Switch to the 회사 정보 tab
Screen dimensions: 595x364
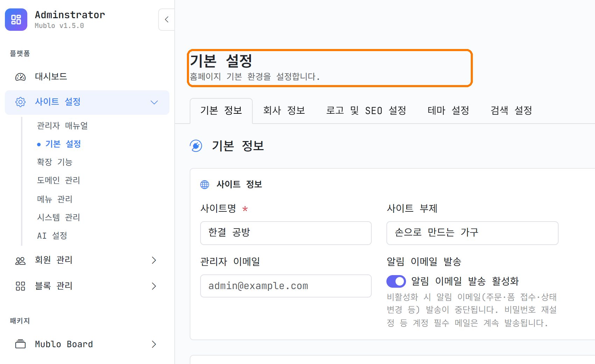click(x=284, y=111)
